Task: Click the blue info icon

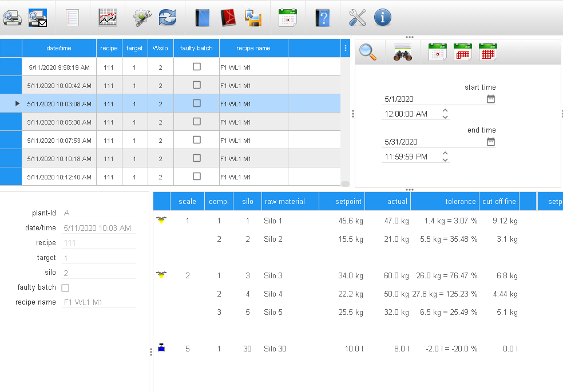Action: 382,18
